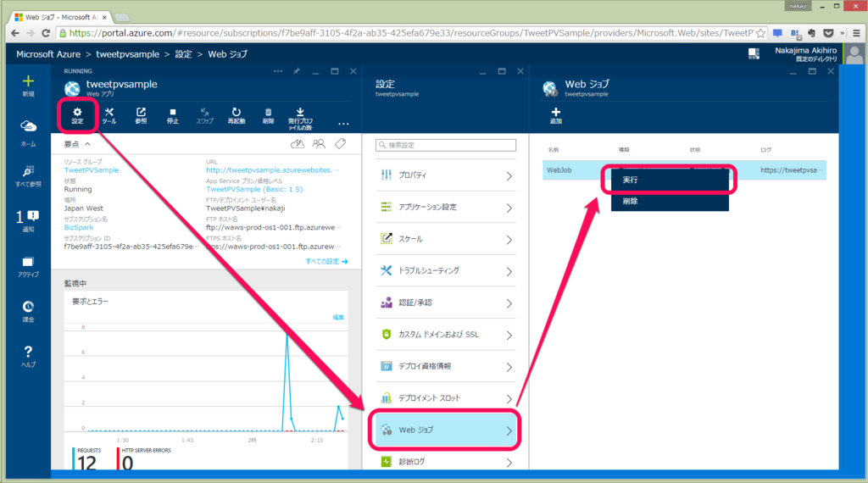The width and height of the screenshot is (868, 483).
Task: Click the Web ジョブ browser tab
Action: click(60, 17)
